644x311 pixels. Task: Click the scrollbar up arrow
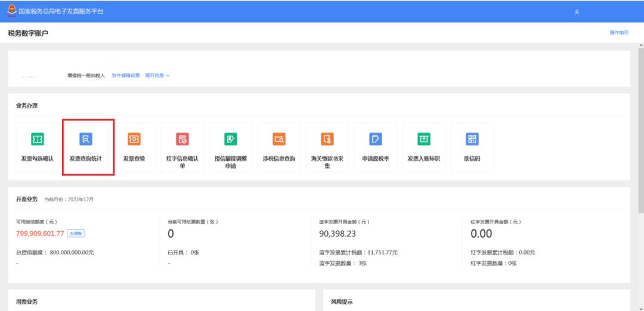pyautogui.click(x=640, y=46)
